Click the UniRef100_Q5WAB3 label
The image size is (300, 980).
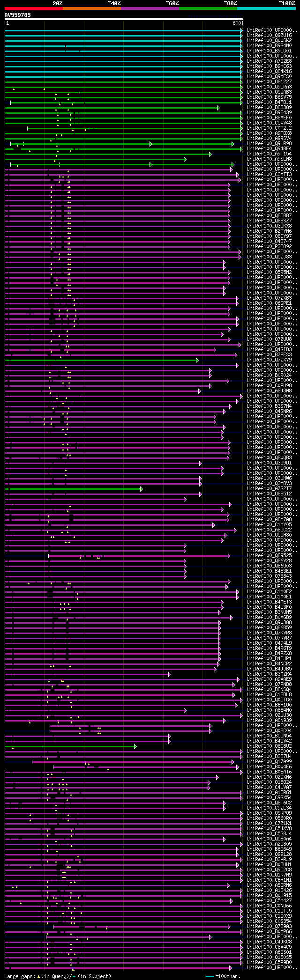click(x=269, y=92)
